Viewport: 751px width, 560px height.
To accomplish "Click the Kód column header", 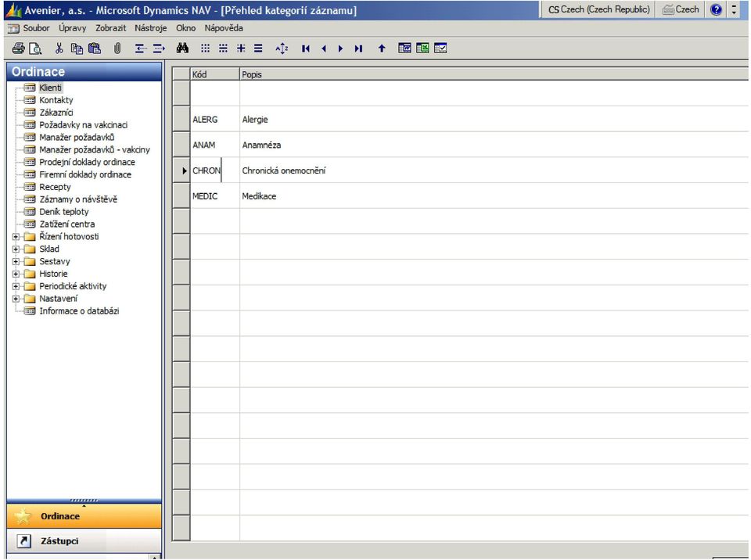I will 215,74.
